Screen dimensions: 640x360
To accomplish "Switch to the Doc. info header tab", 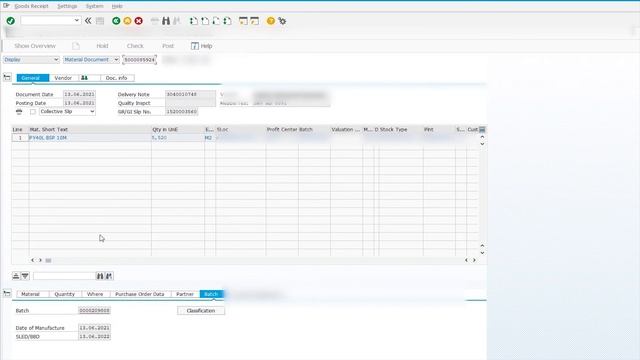I will coord(117,78).
